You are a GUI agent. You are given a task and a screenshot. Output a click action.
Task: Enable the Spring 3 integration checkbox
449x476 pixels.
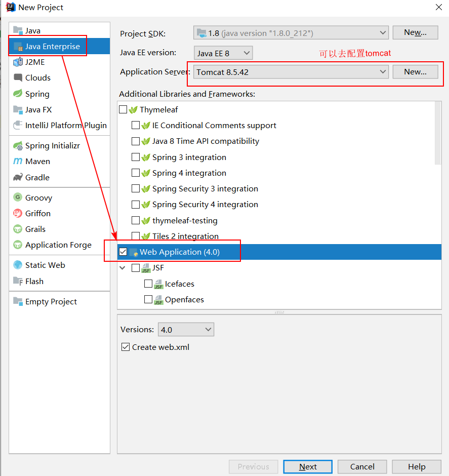click(x=136, y=157)
